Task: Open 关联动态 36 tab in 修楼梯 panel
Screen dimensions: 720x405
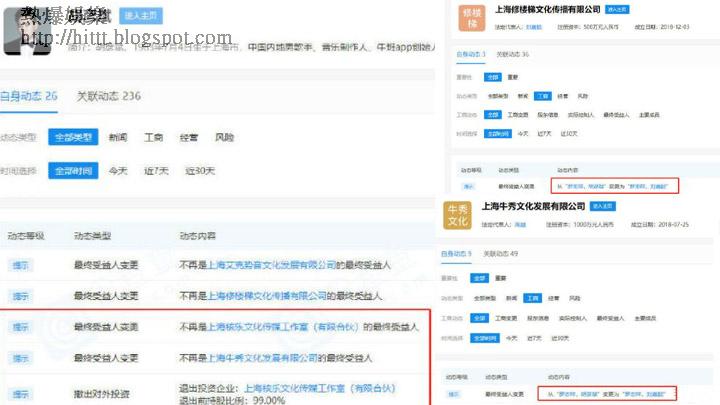Action: point(512,54)
